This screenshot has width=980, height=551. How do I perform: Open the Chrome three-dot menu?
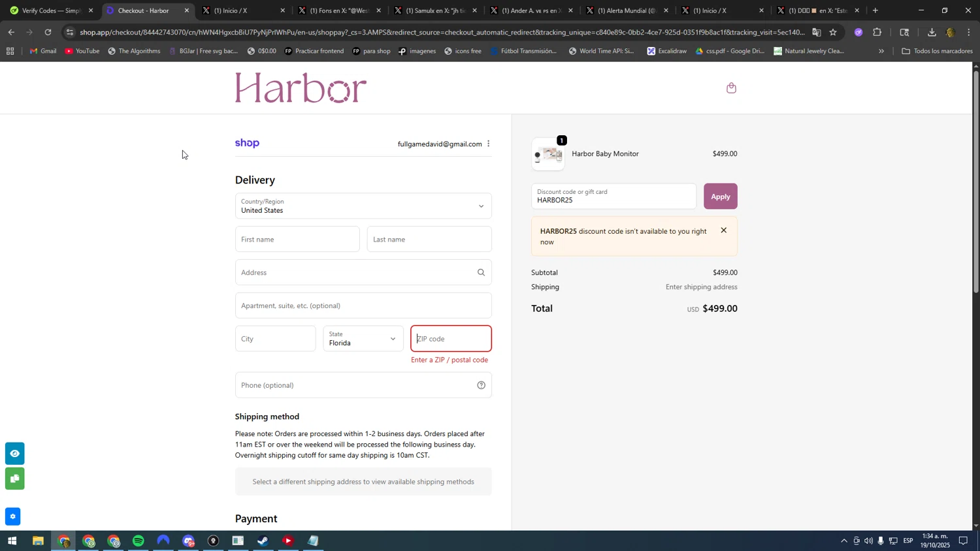click(969, 32)
